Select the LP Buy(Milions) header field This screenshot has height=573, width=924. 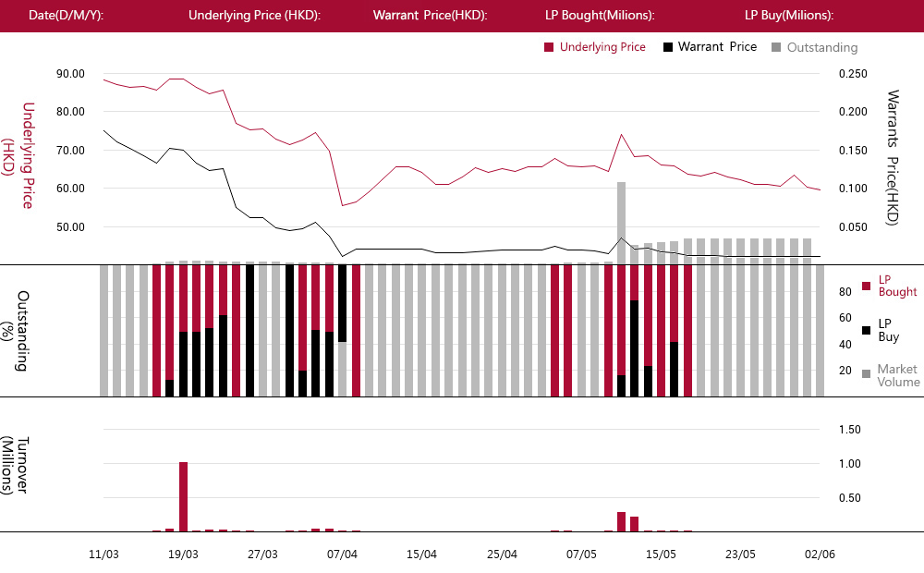click(x=789, y=16)
